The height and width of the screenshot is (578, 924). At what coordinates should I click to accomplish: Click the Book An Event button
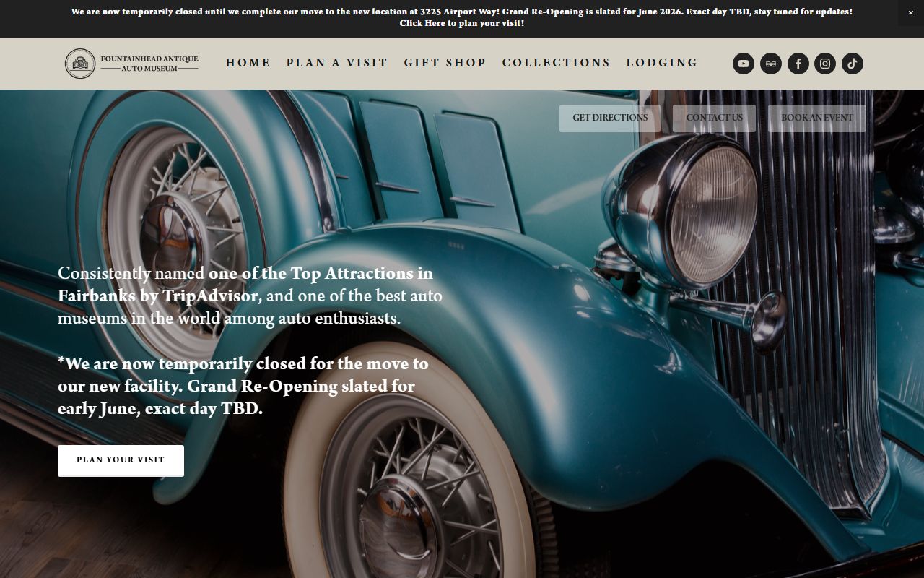point(817,118)
